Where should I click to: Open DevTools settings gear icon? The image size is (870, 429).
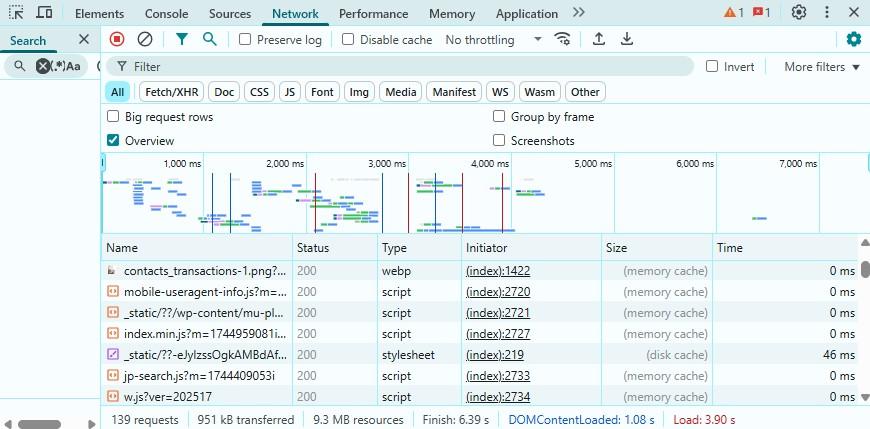click(798, 12)
